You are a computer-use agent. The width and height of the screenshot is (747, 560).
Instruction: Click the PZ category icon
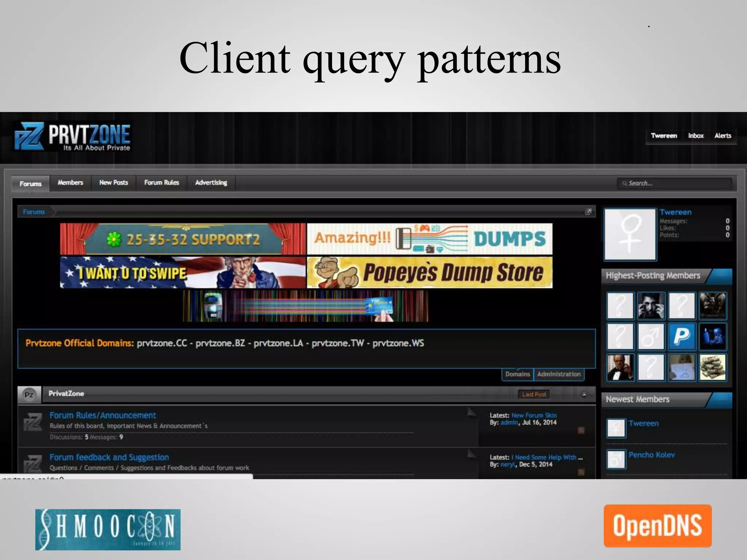(x=29, y=394)
